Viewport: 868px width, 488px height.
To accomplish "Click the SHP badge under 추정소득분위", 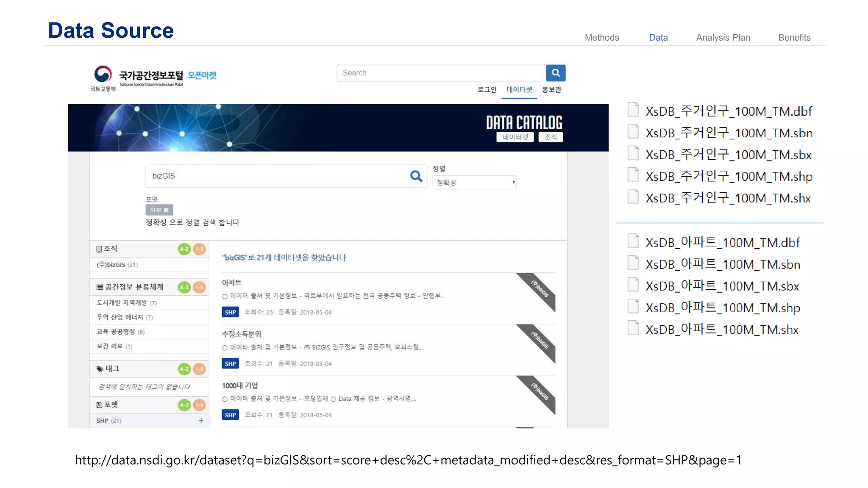I will [230, 363].
